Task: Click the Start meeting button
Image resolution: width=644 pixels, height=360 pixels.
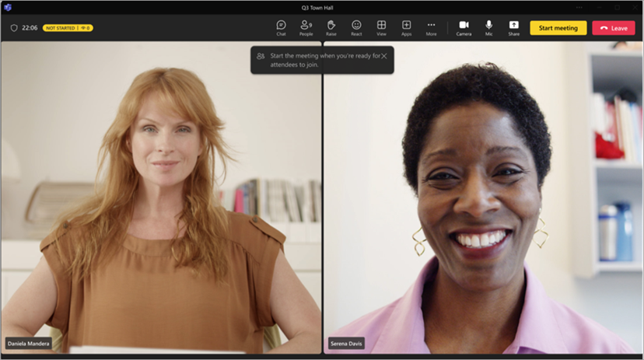Action: tap(558, 28)
